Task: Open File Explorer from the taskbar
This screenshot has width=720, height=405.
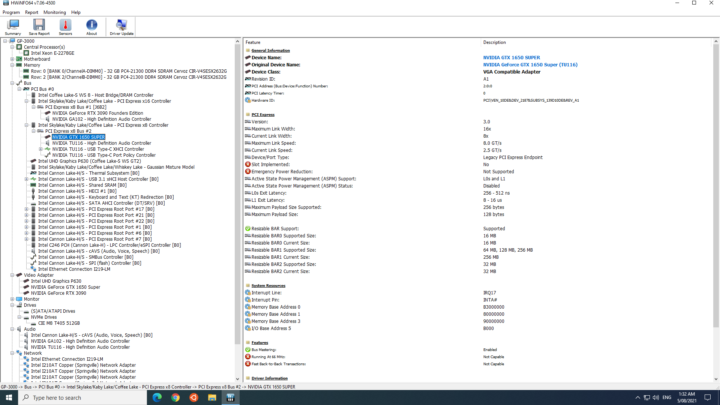Action: 212,398
